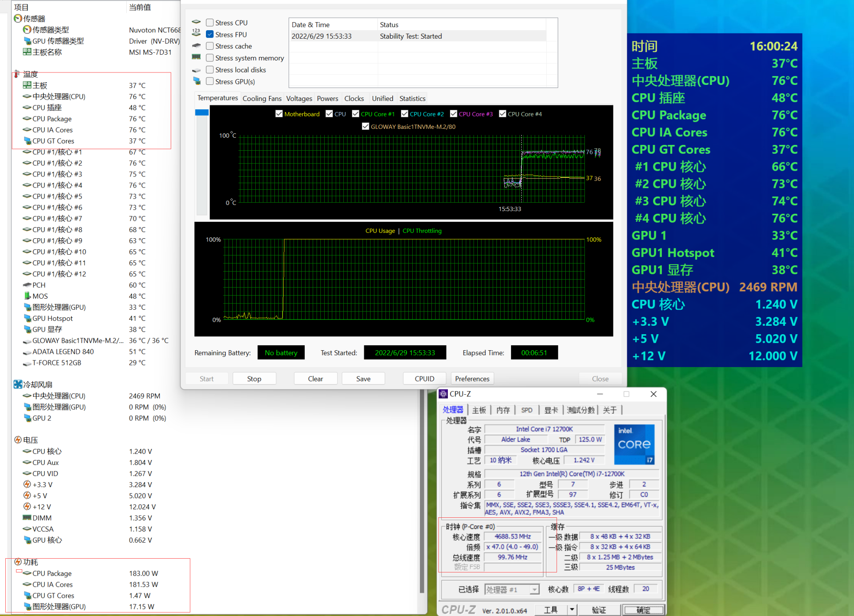Image resolution: width=854 pixels, height=616 pixels.
Task: Enable Stress GPU(s) checkbox
Action: pyautogui.click(x=210, y=81)
